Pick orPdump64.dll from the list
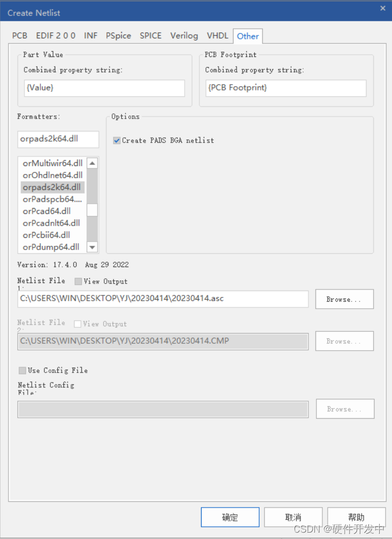This screenshot has width=392, height=539. coord(51,247)
